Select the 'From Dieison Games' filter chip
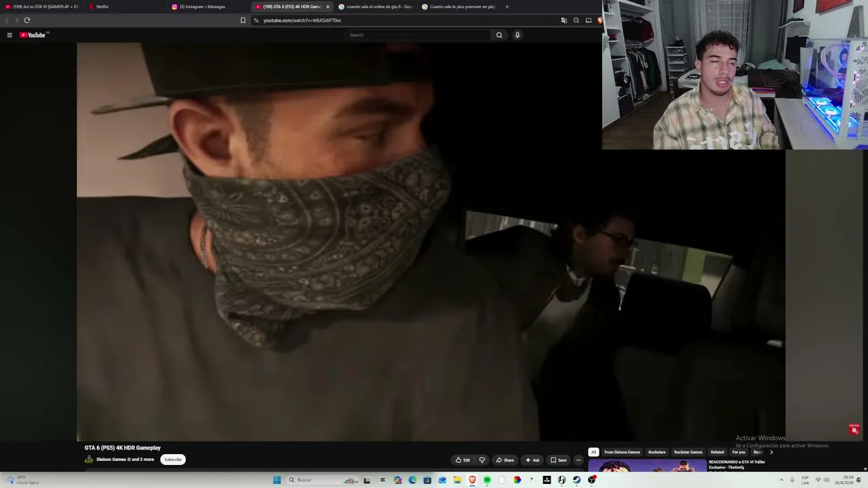The image size is (868, 488). click(x=622, y=452)
